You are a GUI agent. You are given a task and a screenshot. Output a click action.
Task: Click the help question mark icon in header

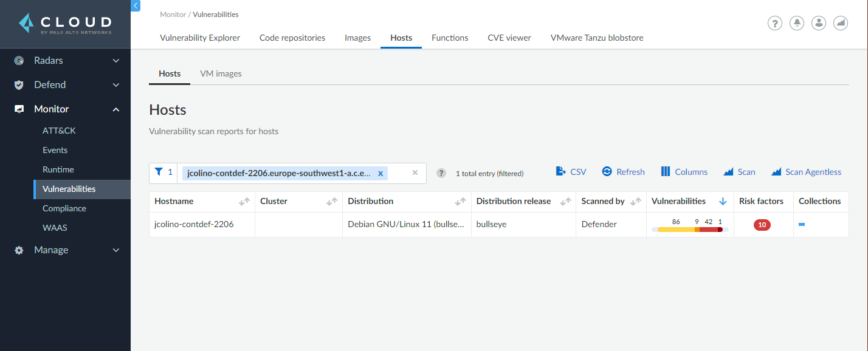click(774, 23)
